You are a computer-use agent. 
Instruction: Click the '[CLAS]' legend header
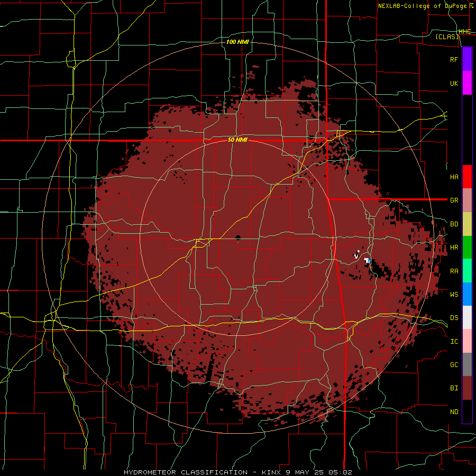pyautogui.click(x=447, y=36)
